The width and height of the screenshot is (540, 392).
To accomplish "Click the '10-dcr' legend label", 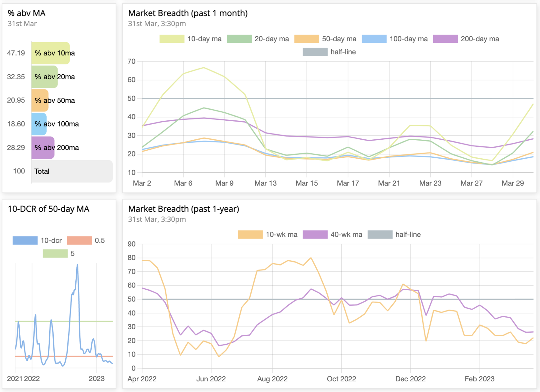I will [x=51, y=240].
